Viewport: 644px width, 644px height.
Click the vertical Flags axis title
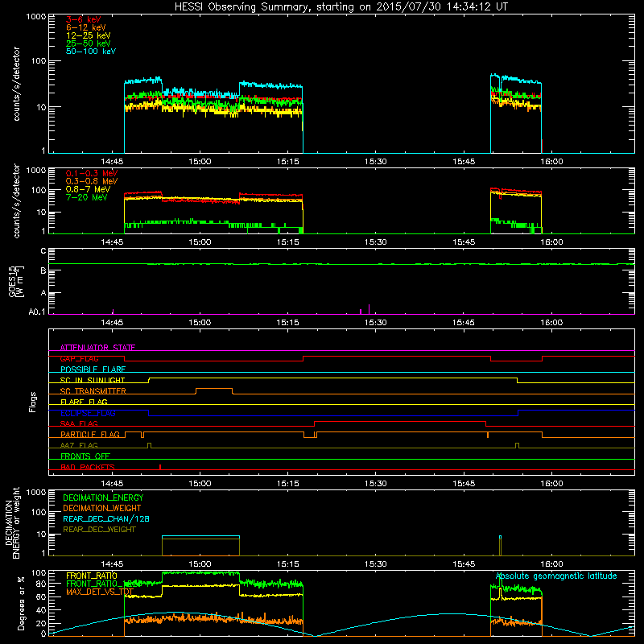tap(33, 402)
